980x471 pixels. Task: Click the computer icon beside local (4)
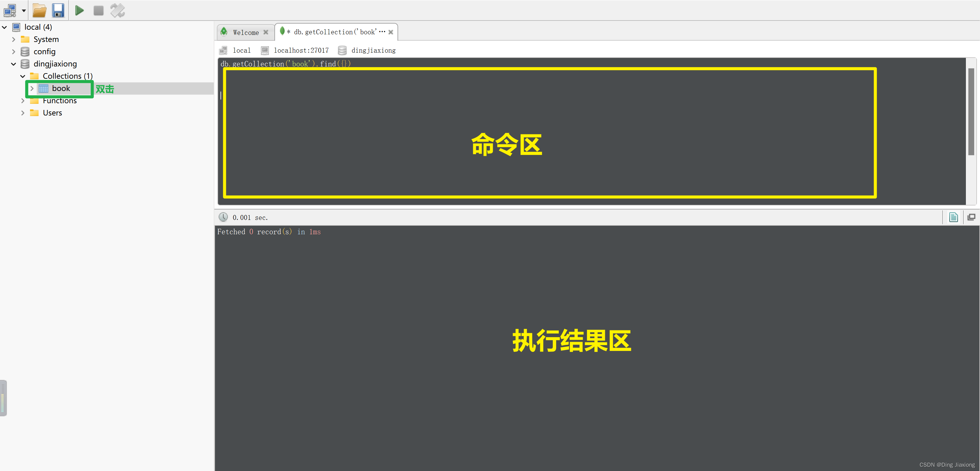point(16,27)
